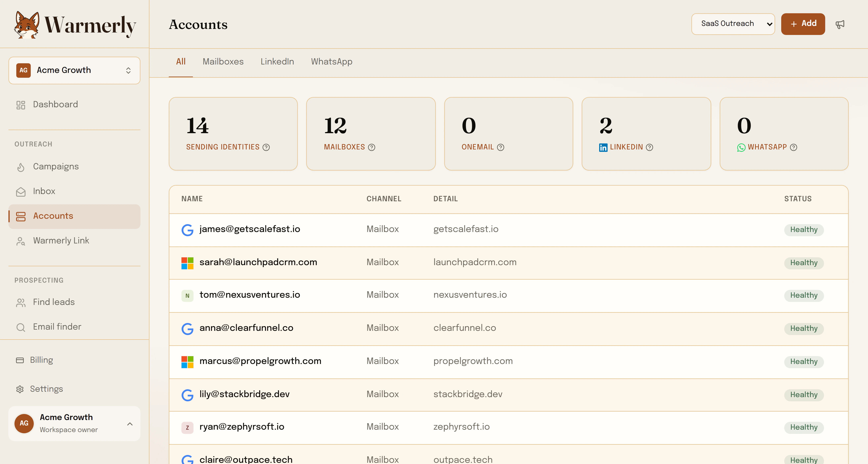Screen dimensions: 868x464
Task: Click Mailbox channel cell for tom@nexusventures.io
Action: click(x=382, y=295)
